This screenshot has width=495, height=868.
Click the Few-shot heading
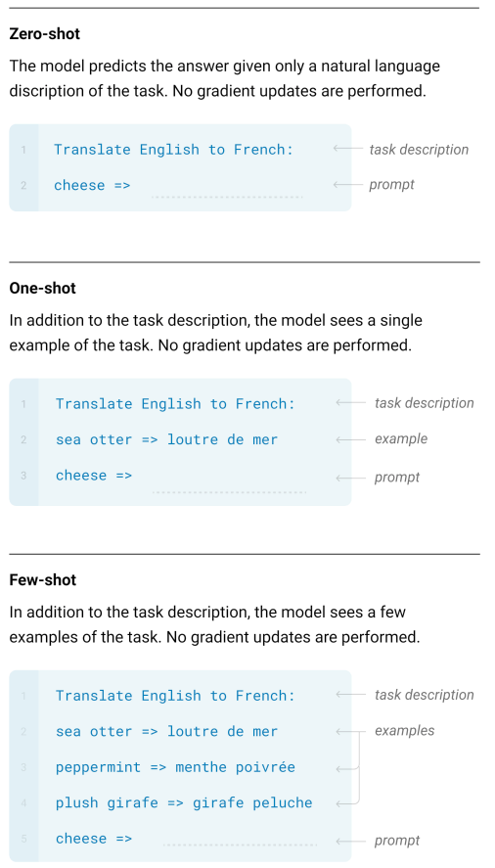43,580
